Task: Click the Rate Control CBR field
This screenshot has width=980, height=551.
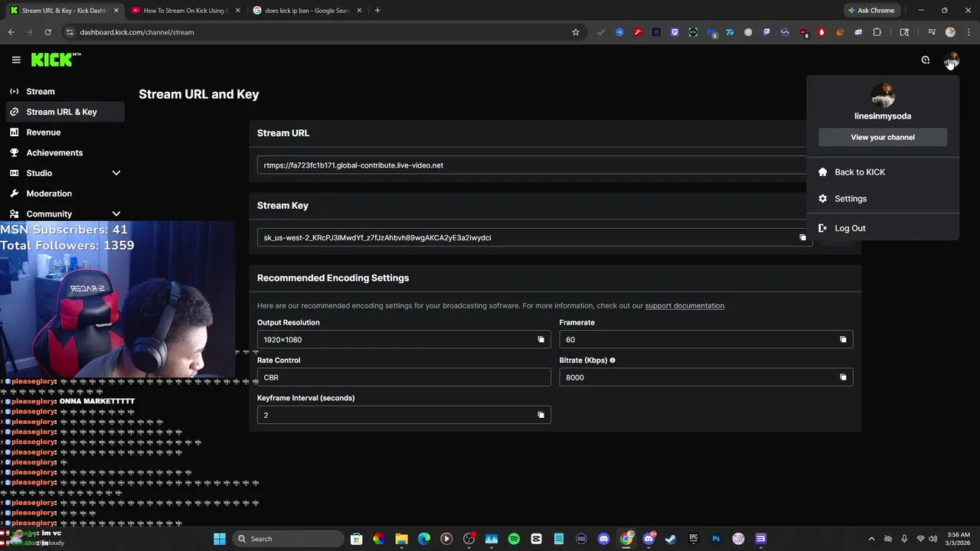Action: click(x=403, y=377)
